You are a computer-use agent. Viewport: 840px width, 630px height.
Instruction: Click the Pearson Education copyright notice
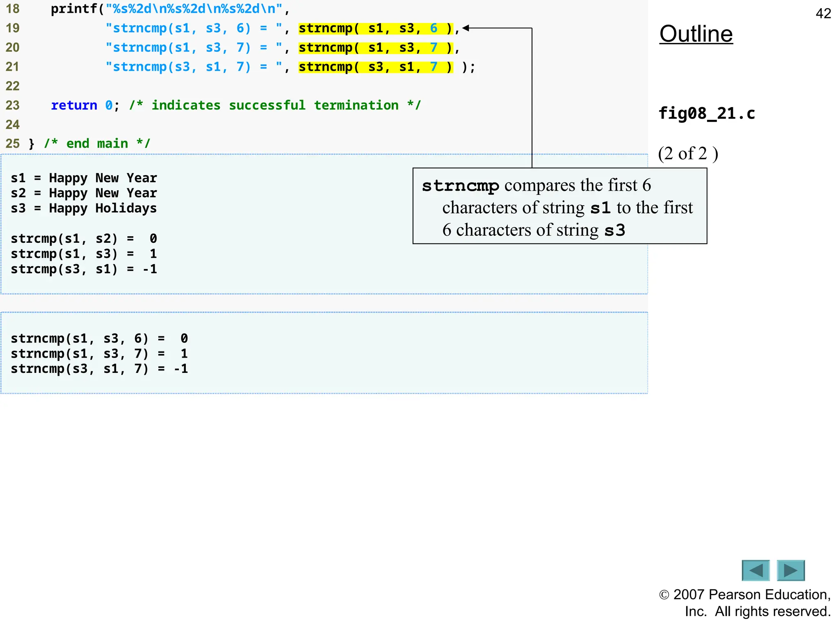pos(745,603)
